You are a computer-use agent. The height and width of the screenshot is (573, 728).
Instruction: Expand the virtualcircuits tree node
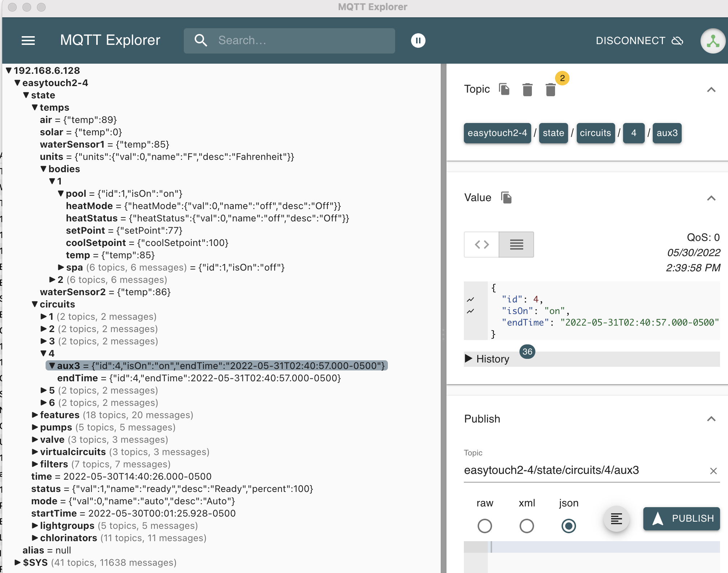[35, 452]
